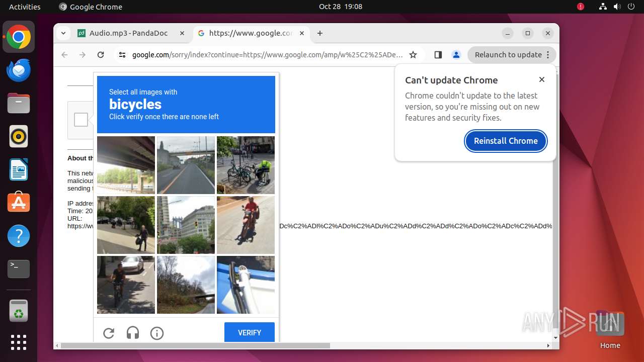644x362 pixels.
Task: Toggle Chrome side panel
Action: coord(438,55)
